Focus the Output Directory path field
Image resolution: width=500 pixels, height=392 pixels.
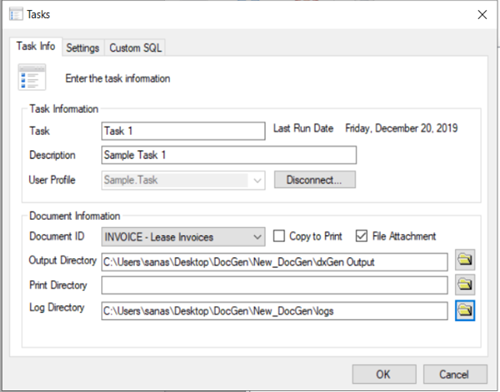(x=274, y=262)
